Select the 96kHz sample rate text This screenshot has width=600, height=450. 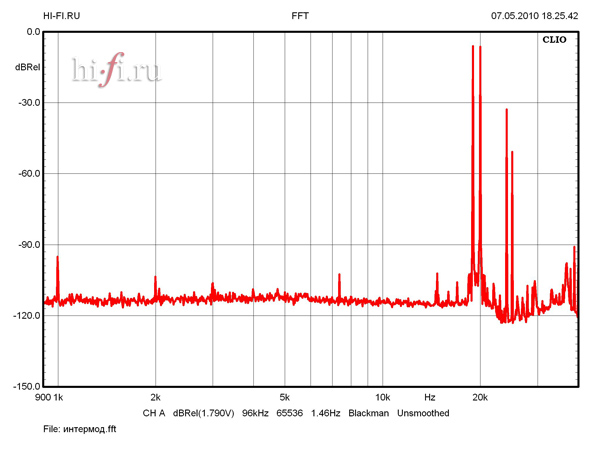257,413
